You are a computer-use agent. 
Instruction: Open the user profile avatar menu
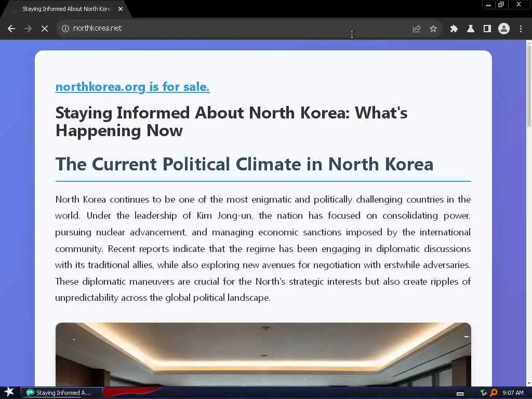click(x=504, y=29)
